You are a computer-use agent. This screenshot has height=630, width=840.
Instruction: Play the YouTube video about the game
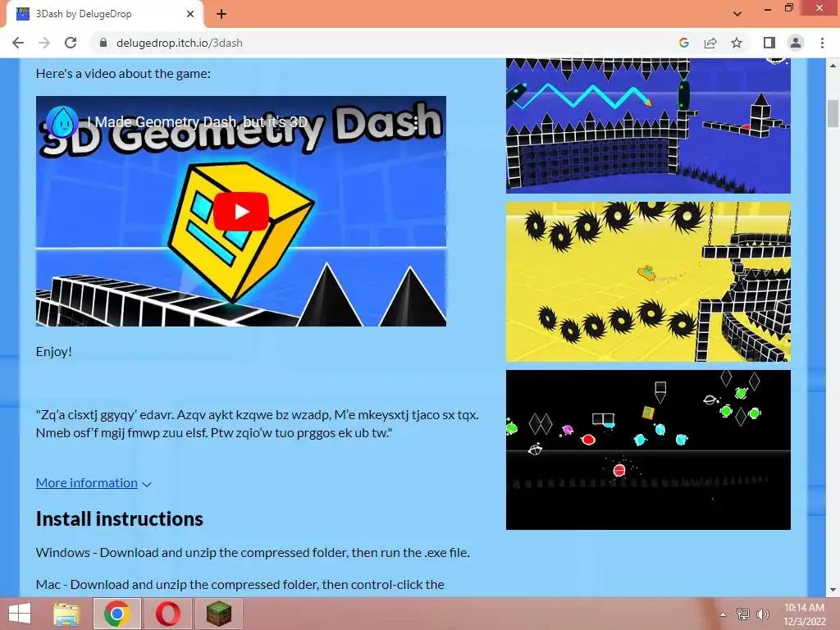point(241,212)
